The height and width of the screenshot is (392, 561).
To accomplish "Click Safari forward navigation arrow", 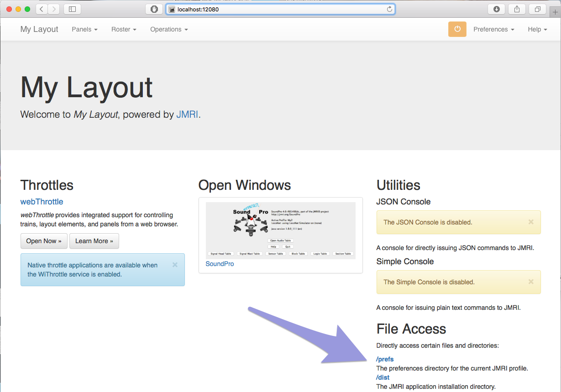I will (54, 9).
